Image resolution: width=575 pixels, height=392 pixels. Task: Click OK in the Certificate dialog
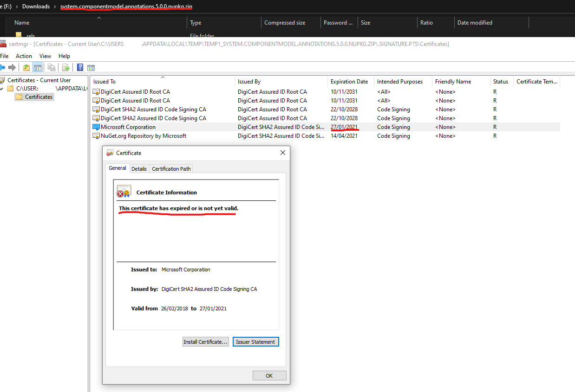click(x=269, y=376)
